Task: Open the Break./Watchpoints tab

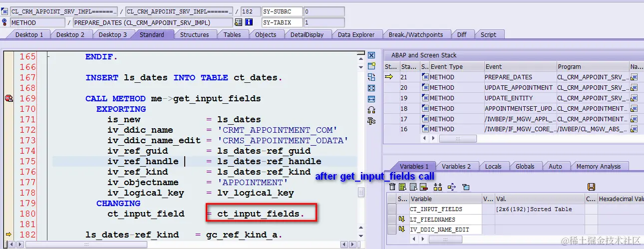Action: [x=416, y=34]
